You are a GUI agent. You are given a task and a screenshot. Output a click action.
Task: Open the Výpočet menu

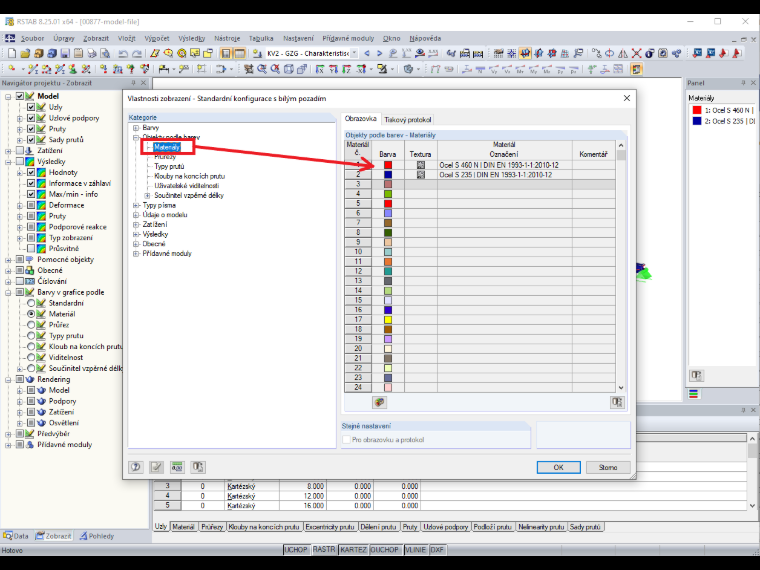click(157, 38)
